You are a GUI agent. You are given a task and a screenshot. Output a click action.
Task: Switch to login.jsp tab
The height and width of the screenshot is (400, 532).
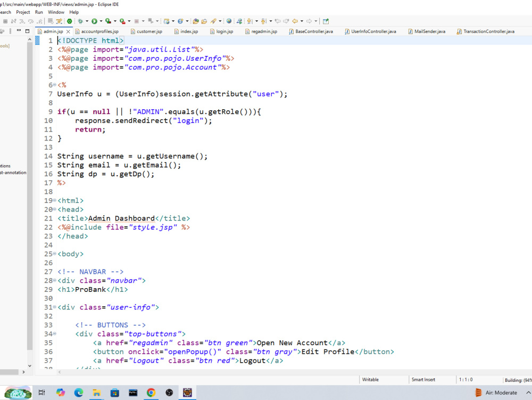[x=221, y=31]
